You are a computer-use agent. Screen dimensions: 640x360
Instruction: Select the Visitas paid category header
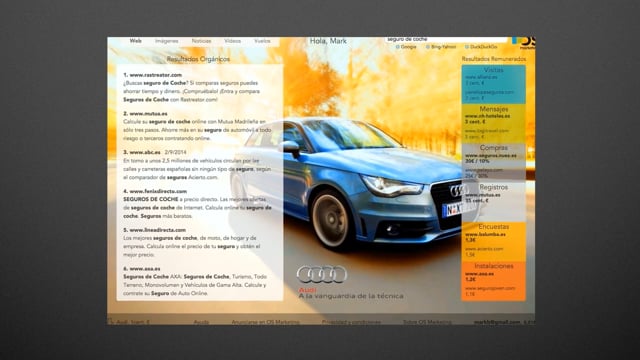point(493,70)
